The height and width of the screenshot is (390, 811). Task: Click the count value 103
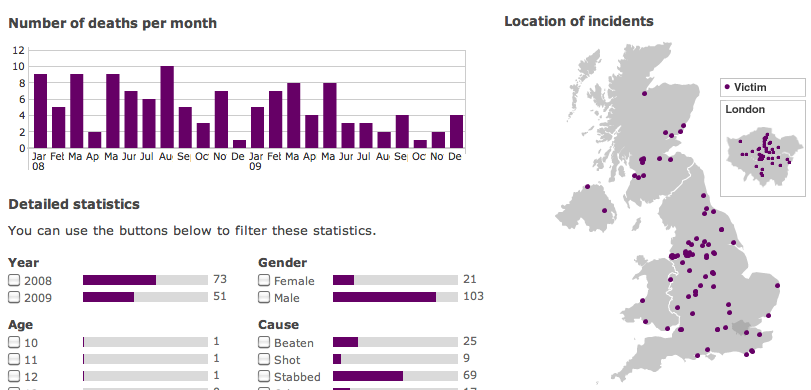473,296
